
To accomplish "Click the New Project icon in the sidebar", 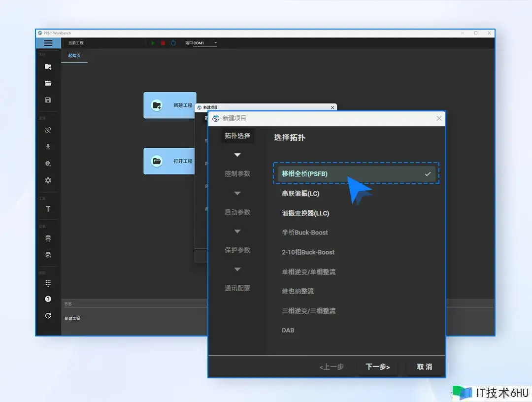I will (48, 67).
